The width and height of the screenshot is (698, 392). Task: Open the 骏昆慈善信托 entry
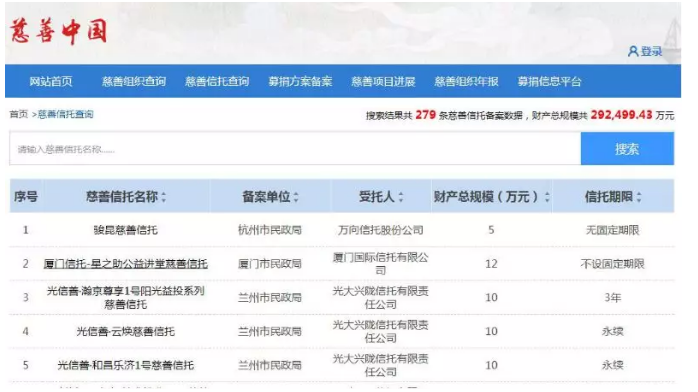126,230
